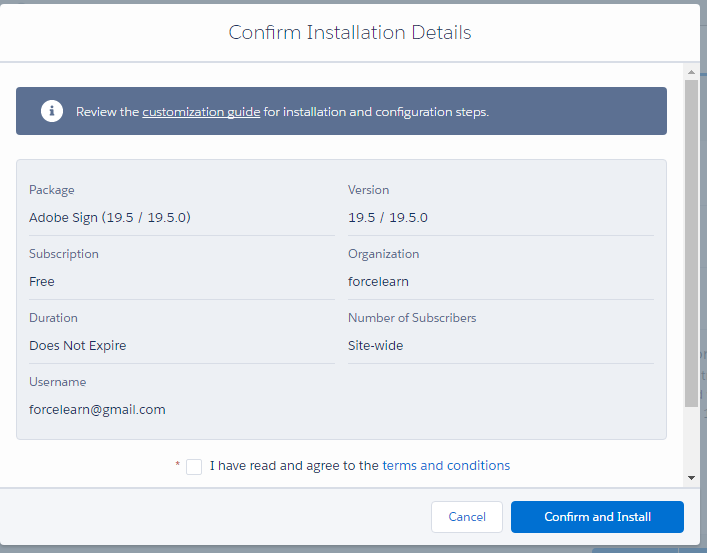Image resolution: width=710 pixels, height=553 pixels.
Task: Click the Package field label
Action: (x=52, y=190)
